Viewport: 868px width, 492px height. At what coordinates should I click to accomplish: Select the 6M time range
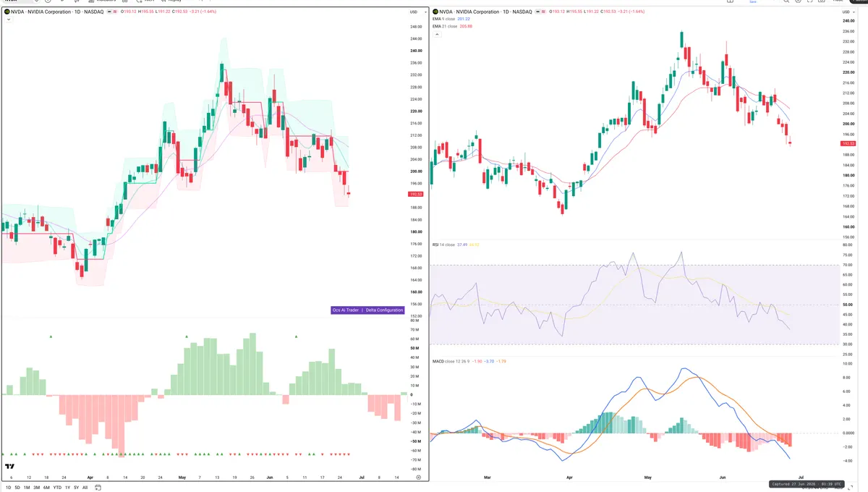47,488
